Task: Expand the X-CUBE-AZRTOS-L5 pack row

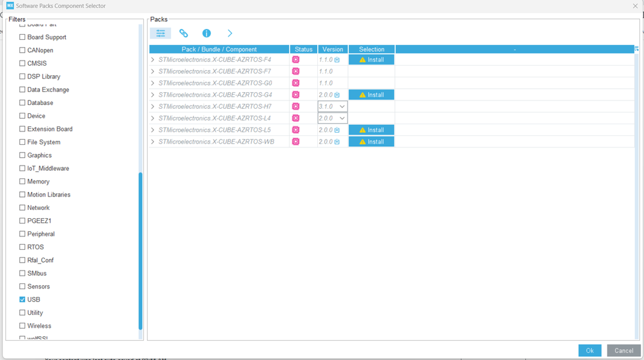Action: tap(153, 129)
